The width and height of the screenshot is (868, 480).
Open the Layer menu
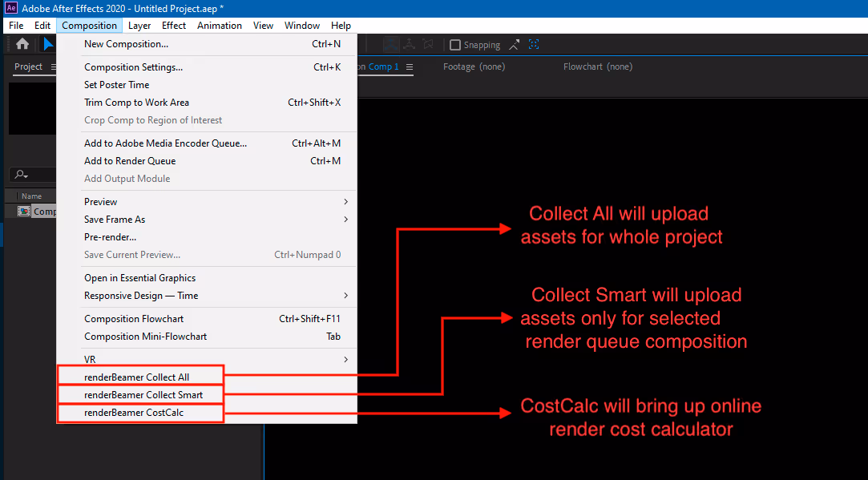pyautogui.click(x=139, y=26)
